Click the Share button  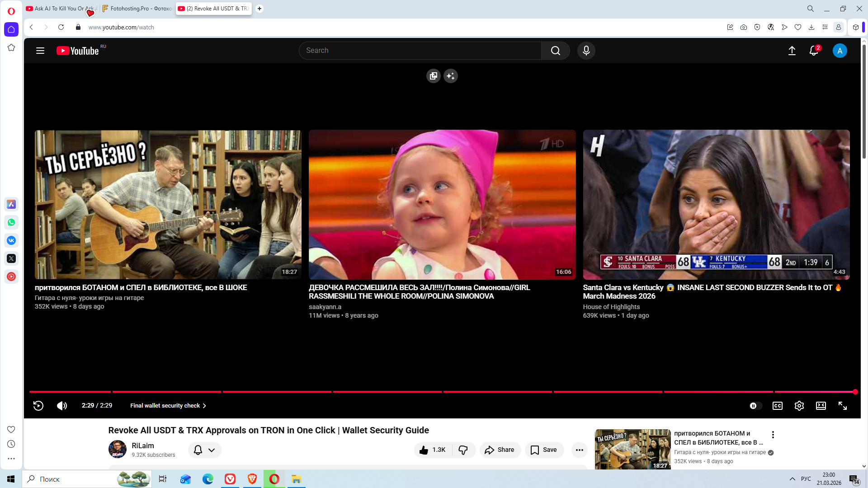pyautogui.click(x=500, y=450)
